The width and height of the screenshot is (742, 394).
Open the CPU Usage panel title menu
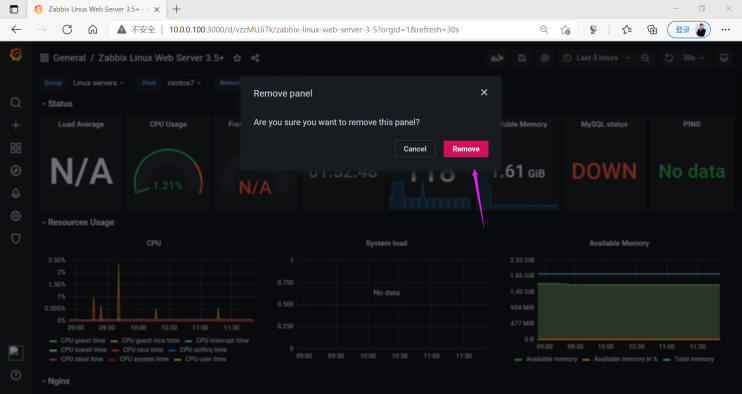[x=168, y=124]
